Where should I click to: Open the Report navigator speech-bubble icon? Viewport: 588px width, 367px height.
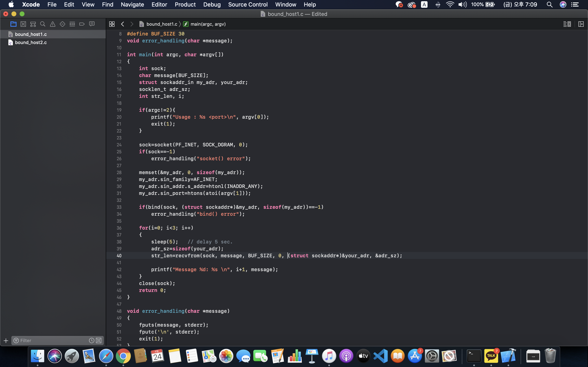(92, 24)
